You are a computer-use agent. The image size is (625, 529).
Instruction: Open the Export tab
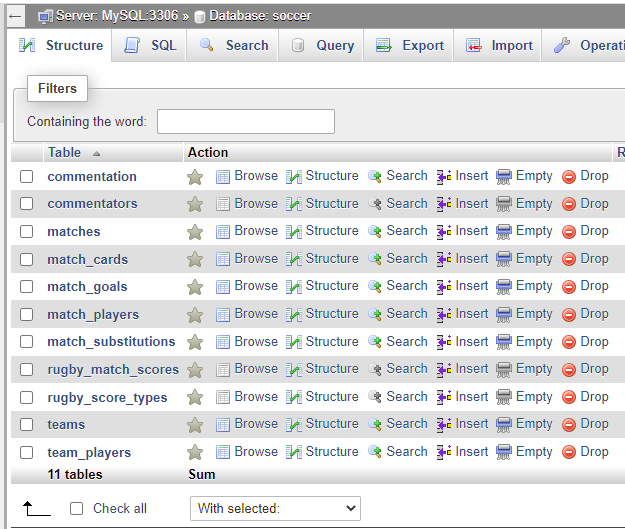410,46
